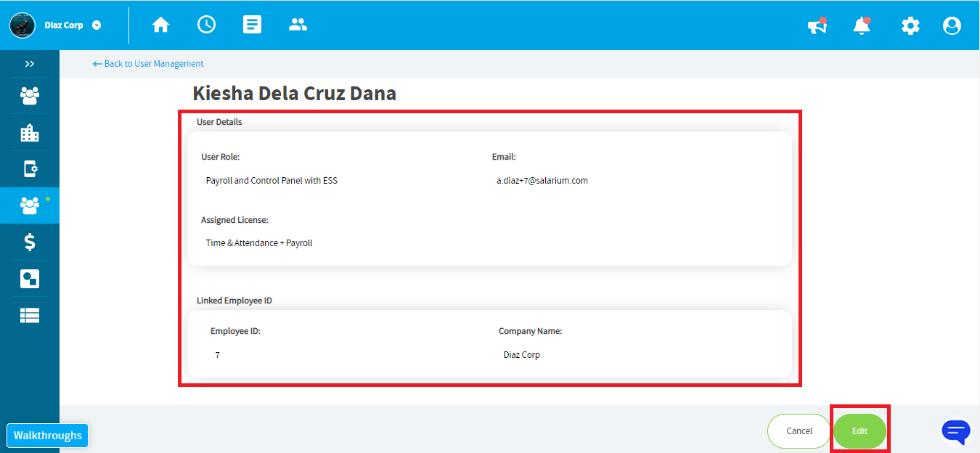This screenshot has width=980, height=453.
Task: Click the Diaz Corp company logo
Action: tap(23, 25)
